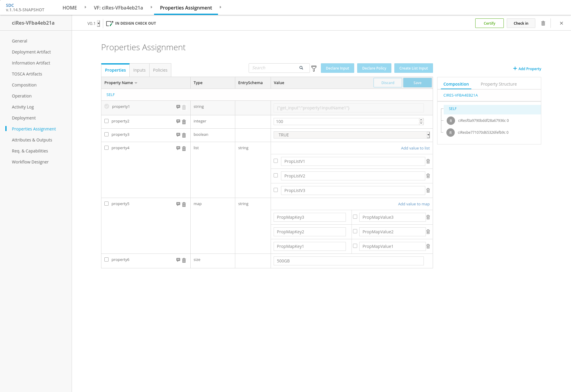Click the search magnifier icon
This screenshot has width=571, height=392.
(301, 68)
